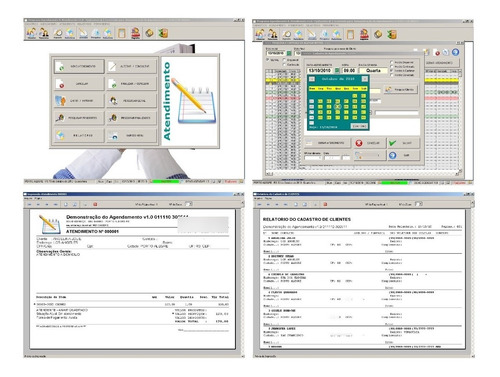Open the green calendar icon beside date 13/10/2010

click(337, 70)
